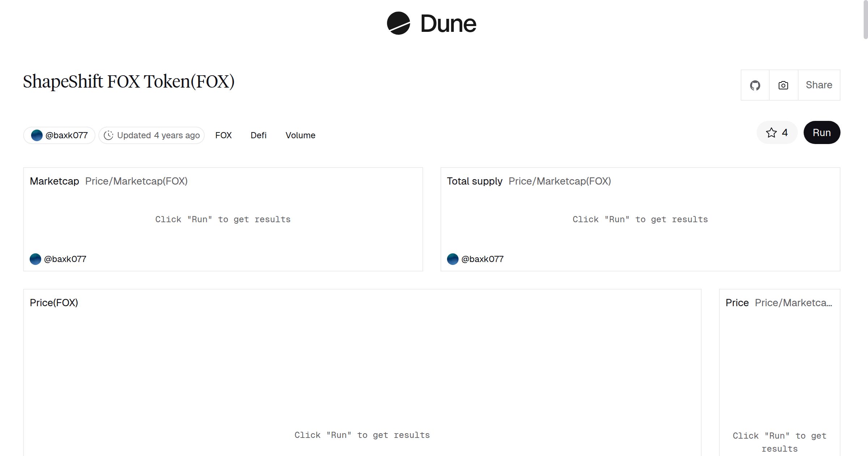Click the camera screenshot icon

[x=783, y=85]
